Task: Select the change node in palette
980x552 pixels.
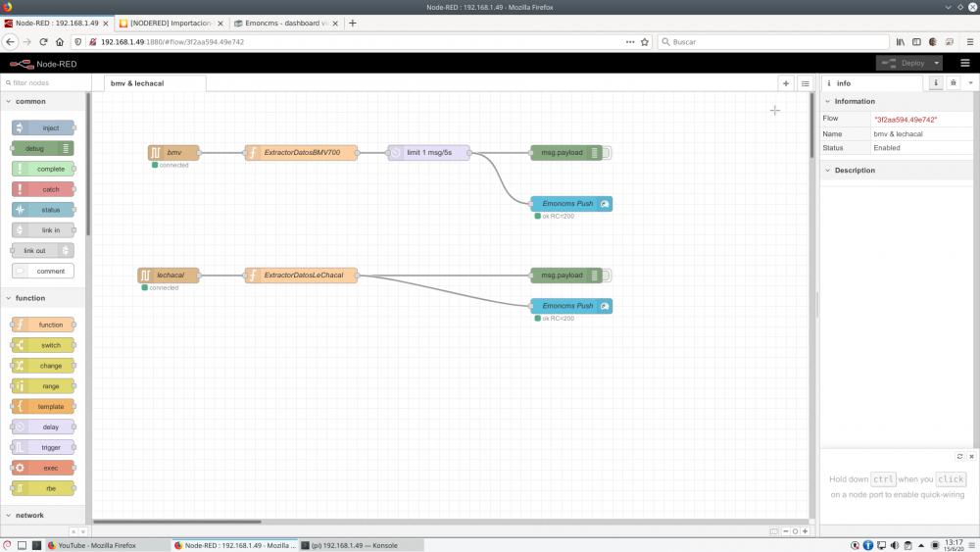Action: [43, 366]
